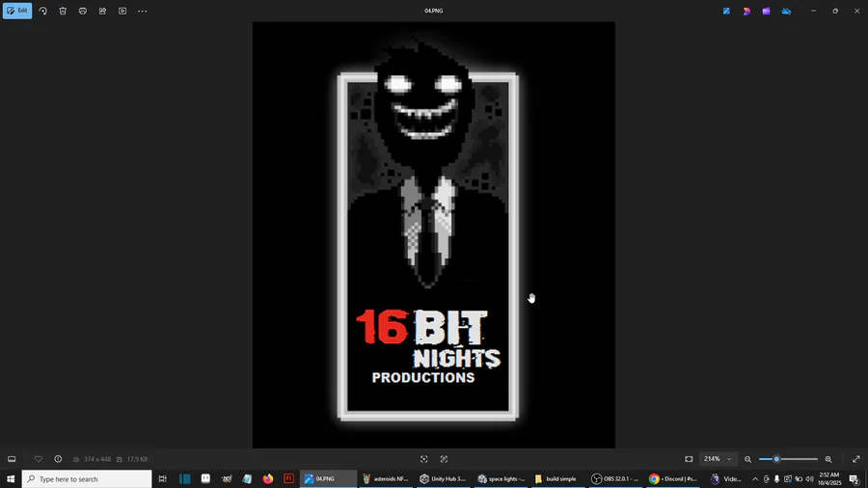Switch to the build simple folder window
Viewport: 868px width, 488px height.
pyautogui.click(x=558, y=479)
